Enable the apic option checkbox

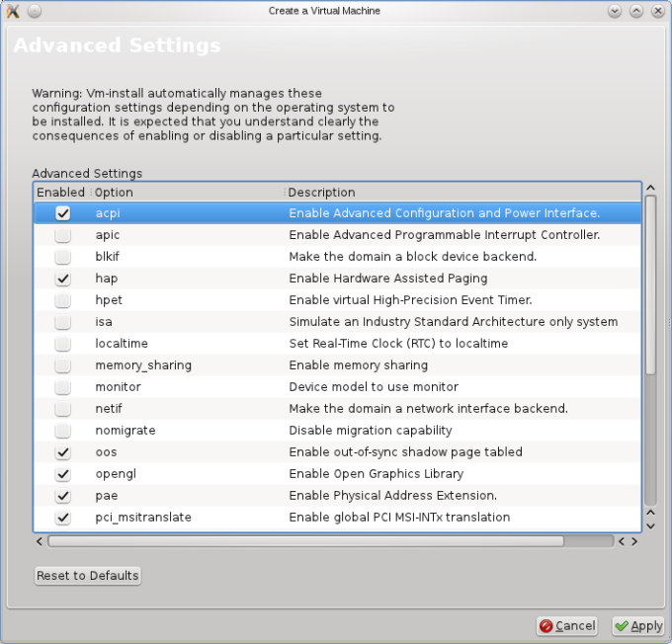[x=63, y=235]
